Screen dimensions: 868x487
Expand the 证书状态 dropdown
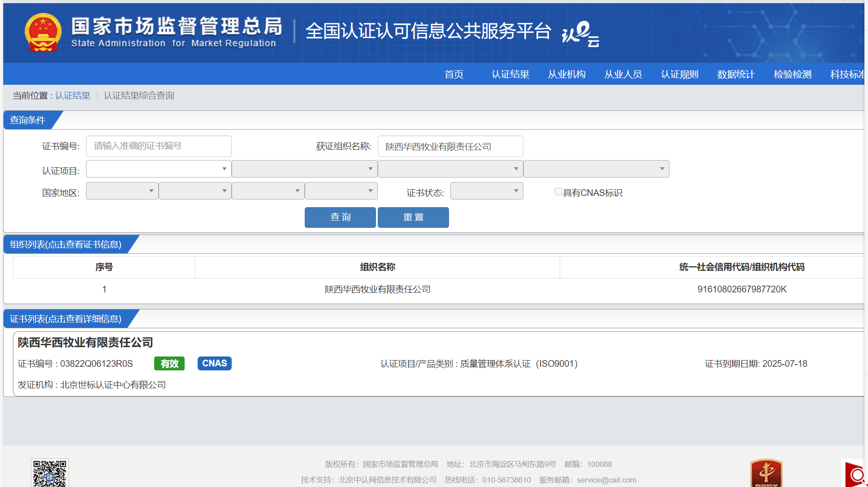487,191
